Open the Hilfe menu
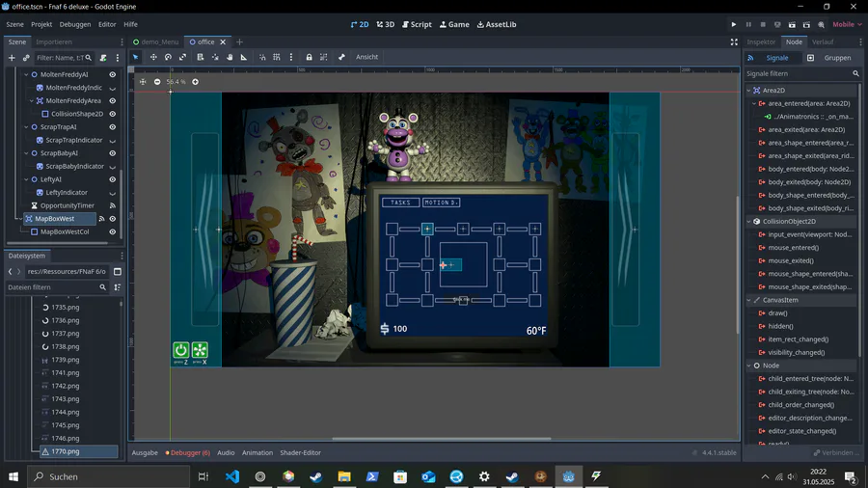 click(130, 24)
